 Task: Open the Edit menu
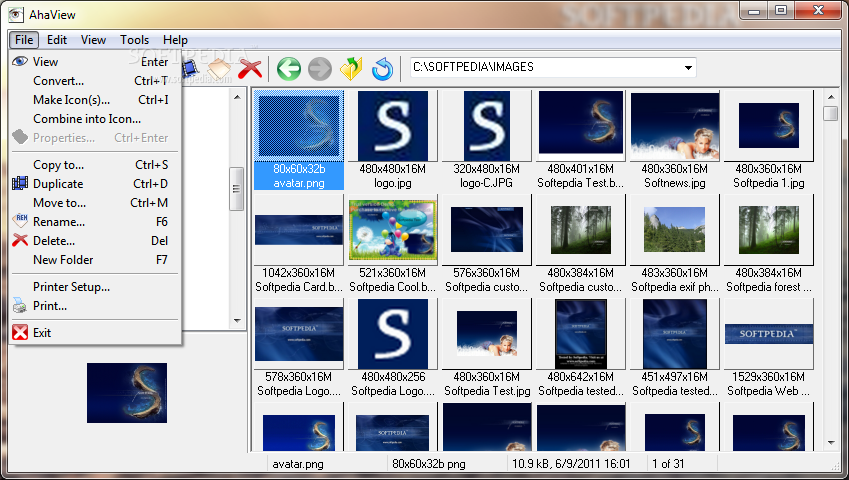[x=56, y=40]
